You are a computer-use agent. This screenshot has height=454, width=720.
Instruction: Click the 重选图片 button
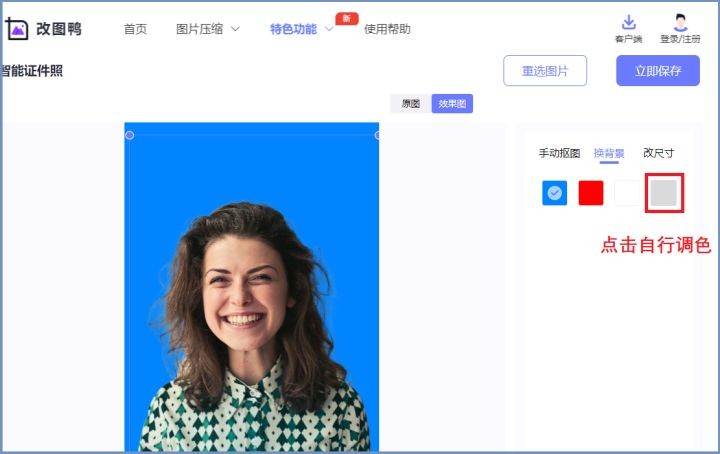[545, 71]
